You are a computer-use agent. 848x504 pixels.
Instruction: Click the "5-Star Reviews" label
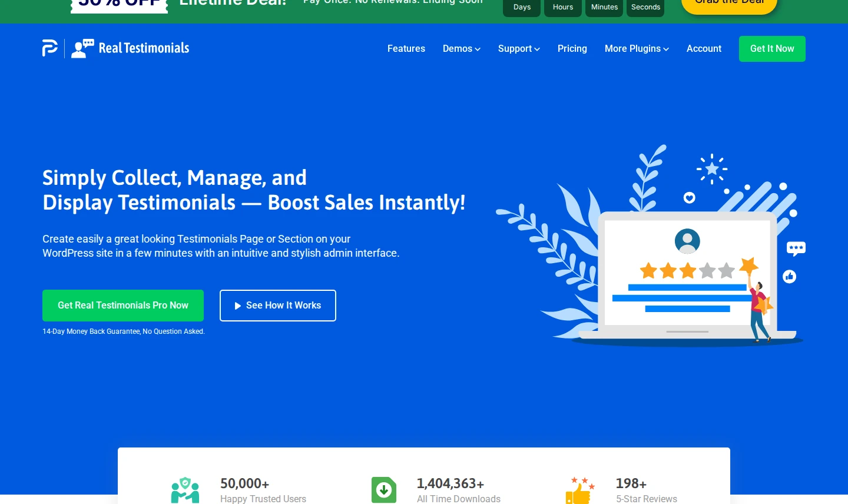pyautogui.click(x=647, y=499)
